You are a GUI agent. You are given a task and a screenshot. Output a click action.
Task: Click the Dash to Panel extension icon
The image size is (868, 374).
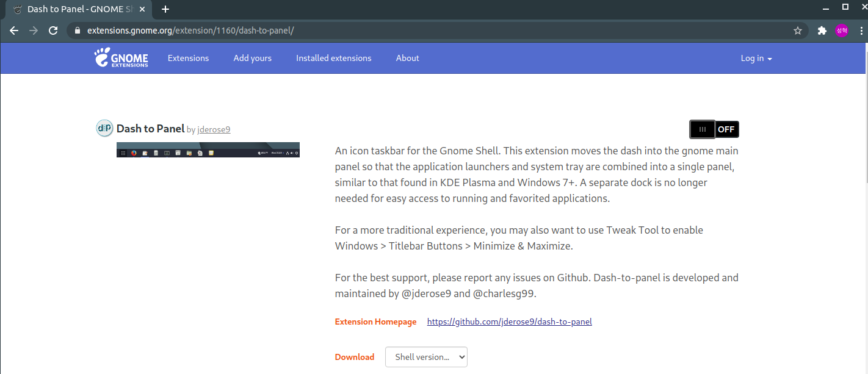pyautogui.click(x=104, y=128)
